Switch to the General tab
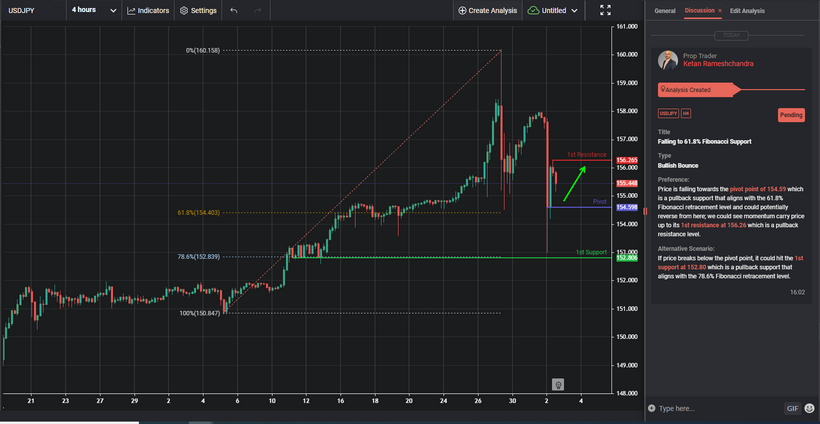Viewport: 820px width, 424px height. pyautogui.click(x=665, y=10)
